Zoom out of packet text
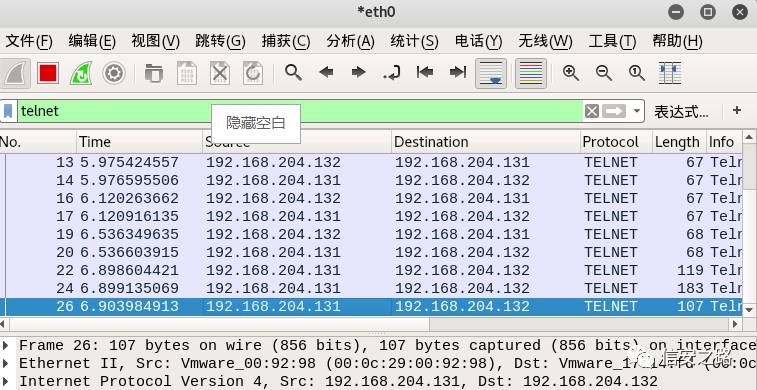The width and height of the screenshot is (757, 390). coord(604,73)
